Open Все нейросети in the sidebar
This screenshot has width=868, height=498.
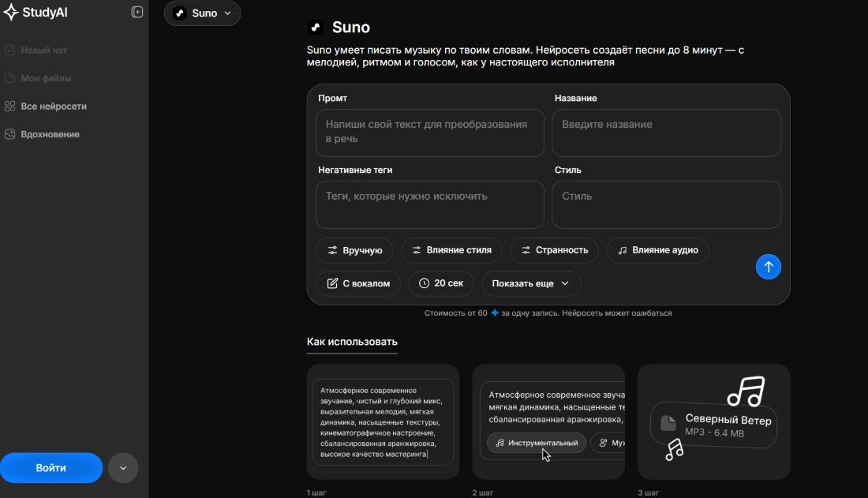(x=46, y=107)
